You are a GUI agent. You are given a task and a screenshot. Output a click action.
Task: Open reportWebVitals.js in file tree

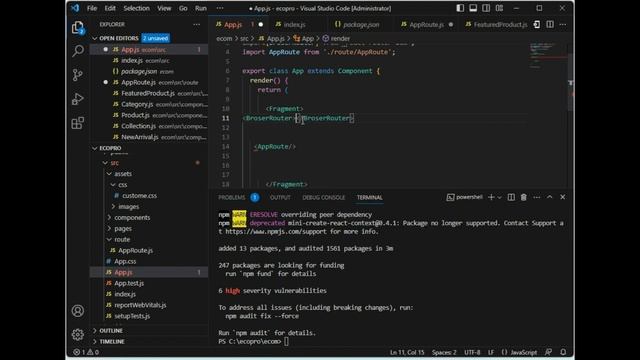[x=140, y=305]
